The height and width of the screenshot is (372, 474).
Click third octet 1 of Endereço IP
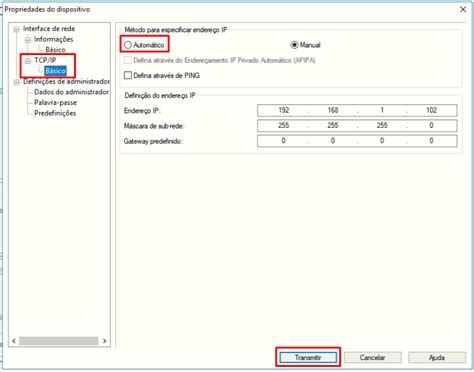(382, 110)
